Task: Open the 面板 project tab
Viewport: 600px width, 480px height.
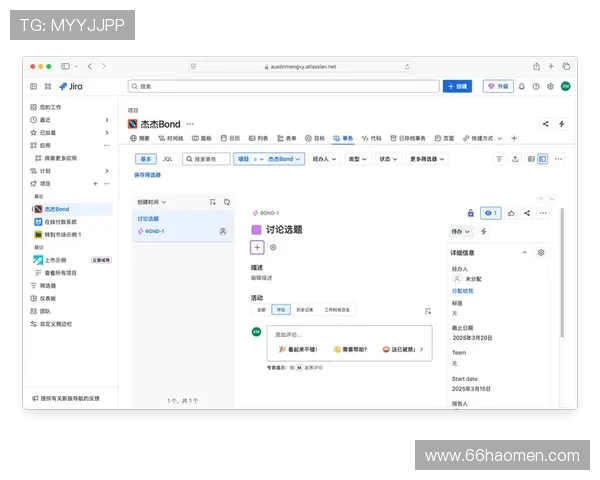Action: pos(202,138)
